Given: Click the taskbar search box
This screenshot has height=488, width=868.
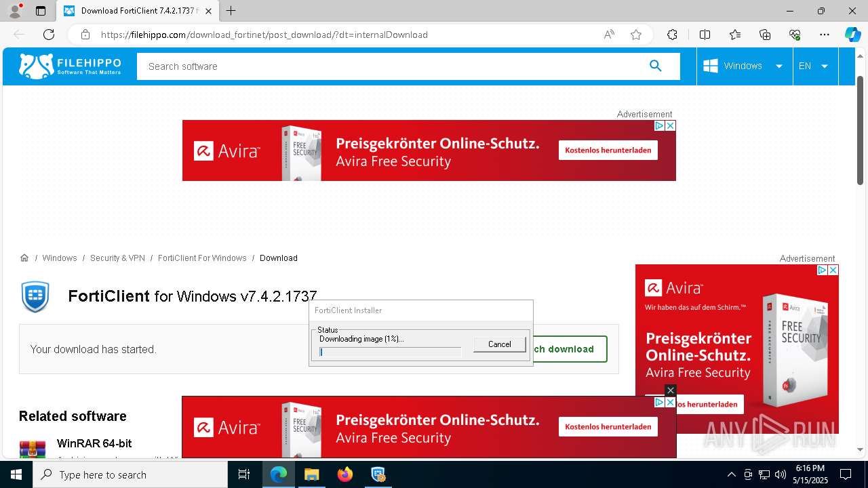Looking at the screenshot, I should pyautogui.click(x=130, y=474).
